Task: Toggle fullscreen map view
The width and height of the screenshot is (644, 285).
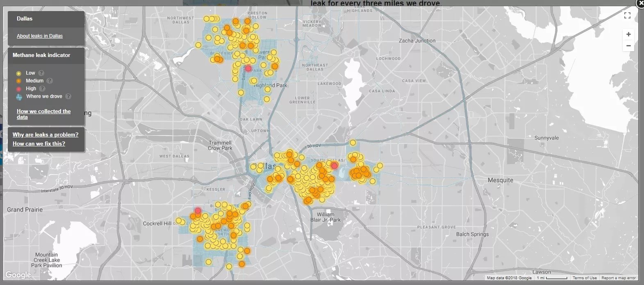Action: (x=627, y=16)
